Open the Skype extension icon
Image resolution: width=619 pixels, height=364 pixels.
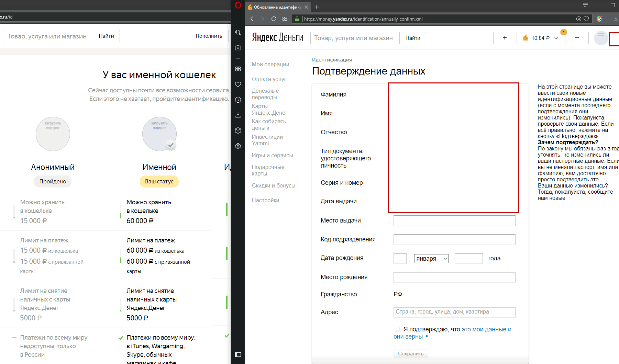(600, 19)
